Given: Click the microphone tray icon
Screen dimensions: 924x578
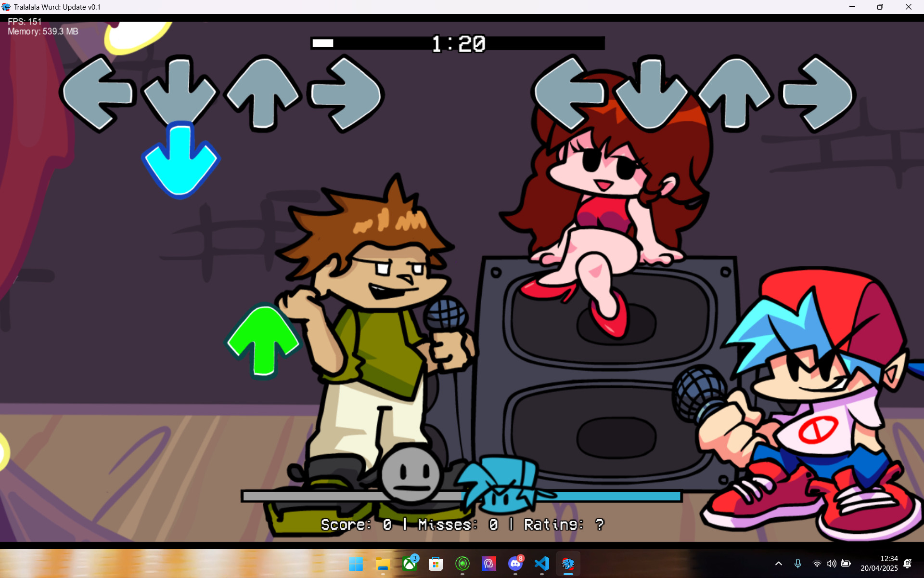Looking at the screenshot, I should (x=798, y=564).
